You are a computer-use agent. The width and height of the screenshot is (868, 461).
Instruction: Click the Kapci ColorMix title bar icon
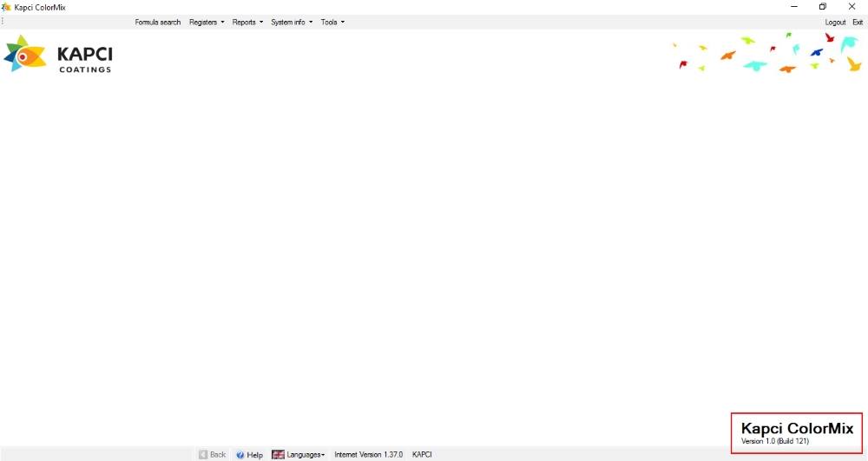click(x=6, y=7)
